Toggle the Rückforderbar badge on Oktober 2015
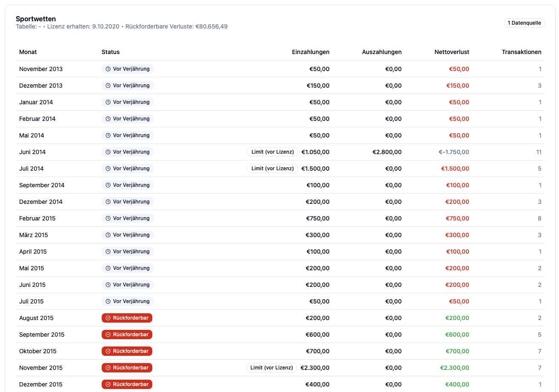 coord(127,351)
